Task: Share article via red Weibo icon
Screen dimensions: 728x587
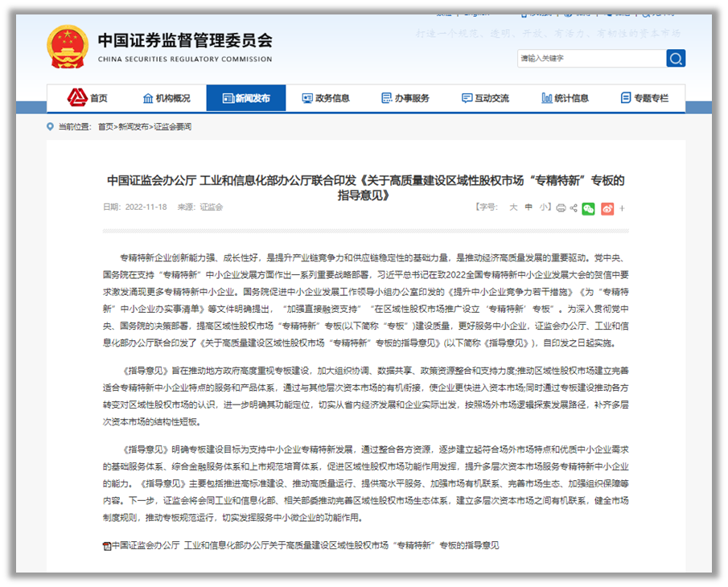Action: pyautogui.click(x=607, y=209)
